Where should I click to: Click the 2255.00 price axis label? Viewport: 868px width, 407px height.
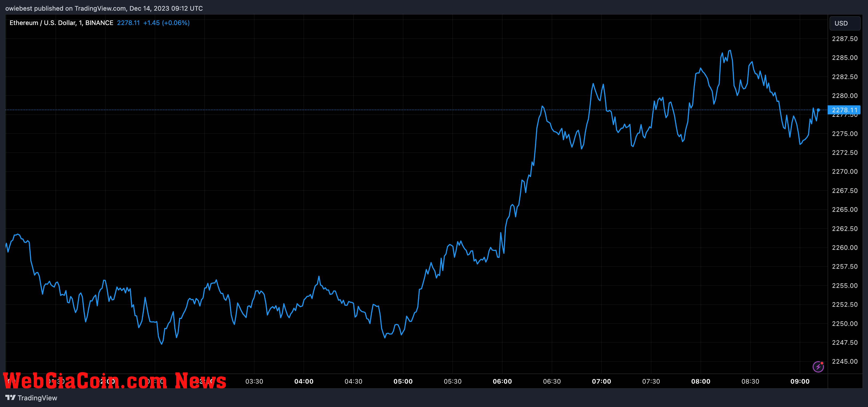[x=845, y=286]
